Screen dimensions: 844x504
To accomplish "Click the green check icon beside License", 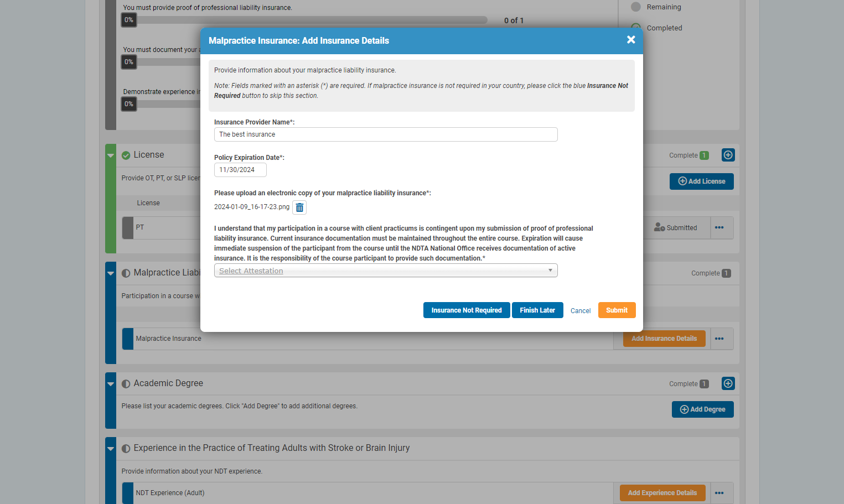I will pyautogui.click(x=126, y=155).
